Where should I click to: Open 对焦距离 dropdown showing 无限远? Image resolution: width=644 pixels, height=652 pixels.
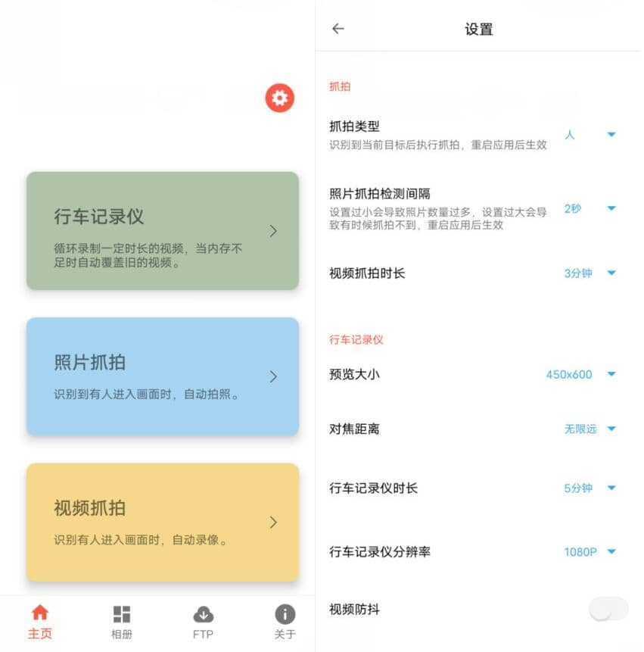click(x=590, y=429)
